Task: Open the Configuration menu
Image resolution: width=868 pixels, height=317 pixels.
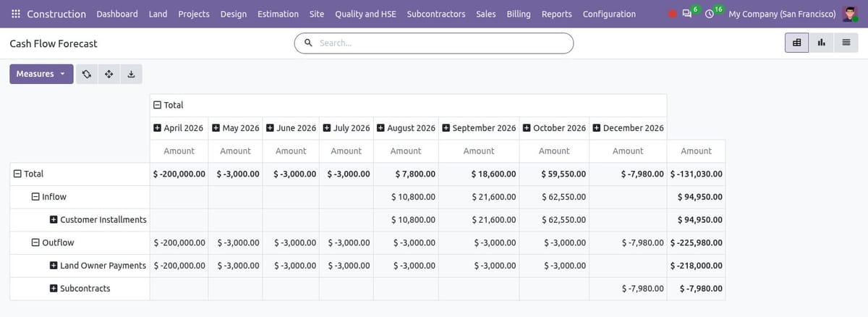Action: pyautogui.click(x=609, y=14)
